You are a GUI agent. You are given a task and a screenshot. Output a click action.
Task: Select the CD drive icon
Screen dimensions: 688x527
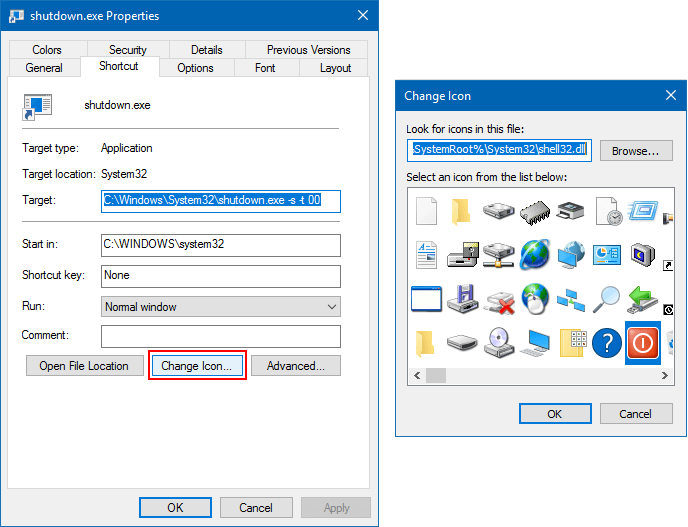click(498, 342)
